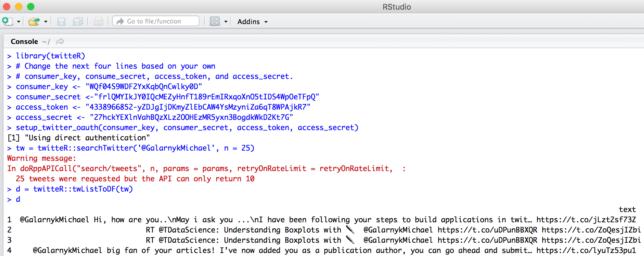Image resolution: width=644 pixels, height=256 pixels.
Task: Select the Console tab
Action: point(24,42)
